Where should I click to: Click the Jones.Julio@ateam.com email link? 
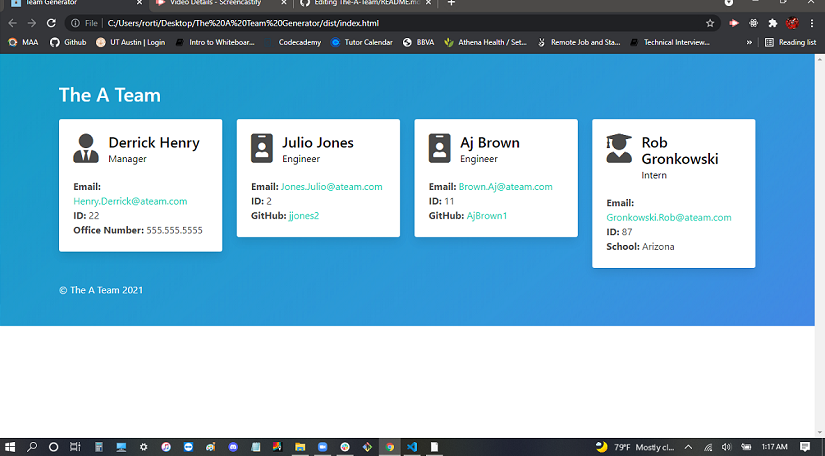pos(331,187)
